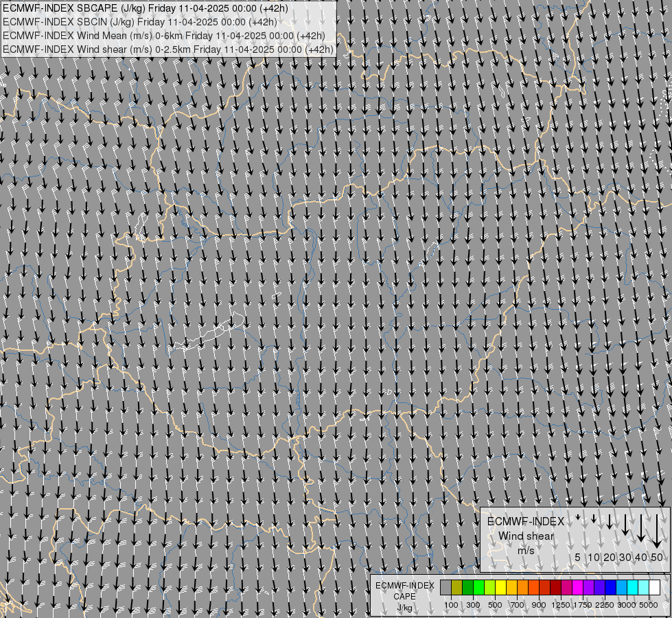672x618 pixels.
Task: Click the sky blue CAPE swatch left of 3000
Action: point(621,588)
